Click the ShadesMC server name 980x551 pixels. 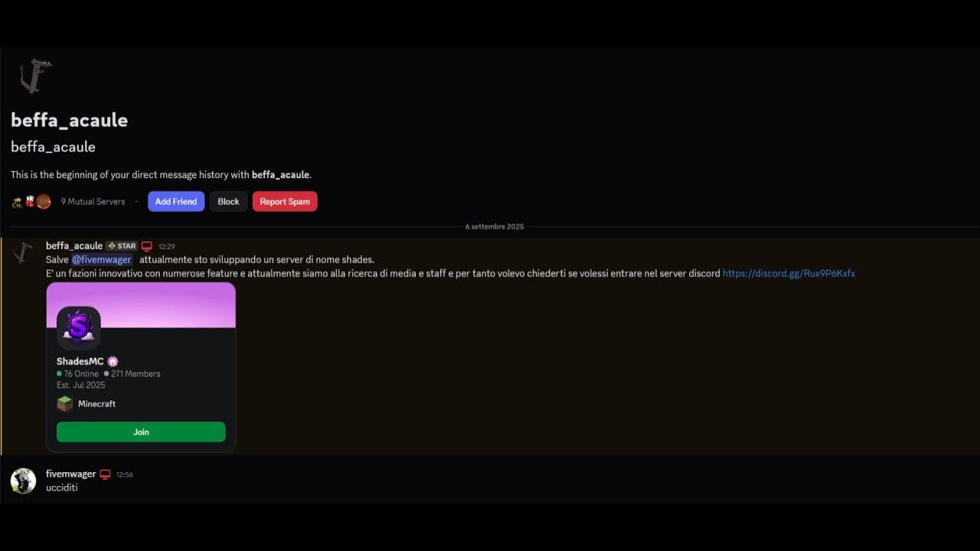pos(80,361)
